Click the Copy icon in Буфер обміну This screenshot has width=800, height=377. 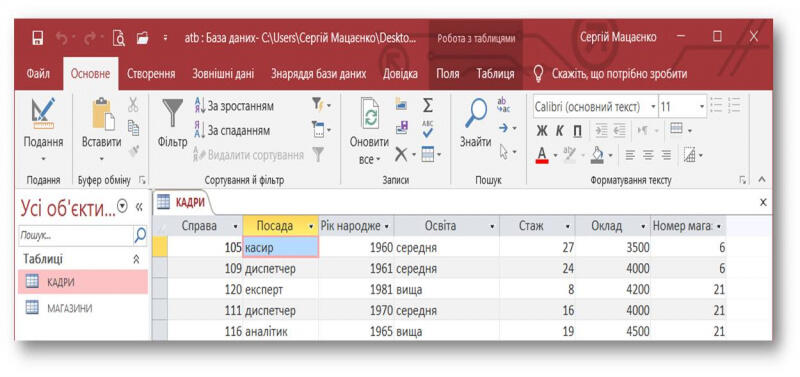(x=133, y=128)
